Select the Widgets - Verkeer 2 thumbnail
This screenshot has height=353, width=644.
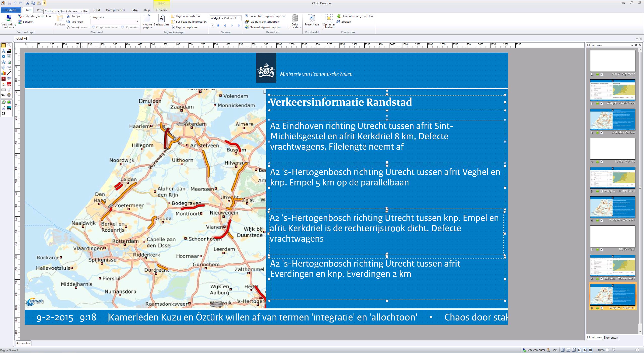pyautogui.click(x=613, y=207)
